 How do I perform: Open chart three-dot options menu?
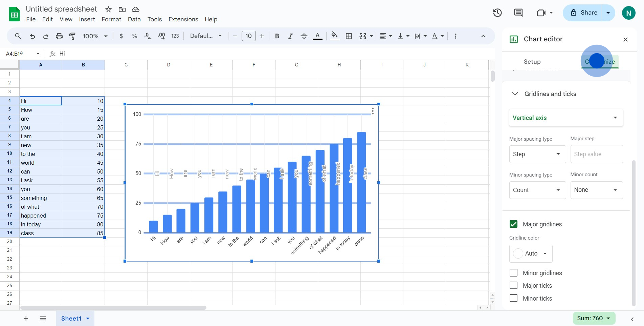[x=373, y=111]
